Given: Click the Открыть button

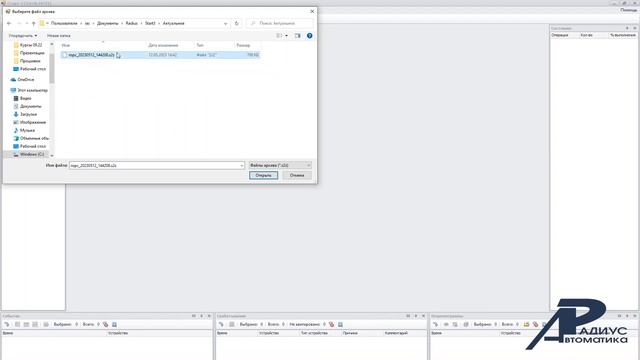Looking at the screenshot, I should [264, 175].
